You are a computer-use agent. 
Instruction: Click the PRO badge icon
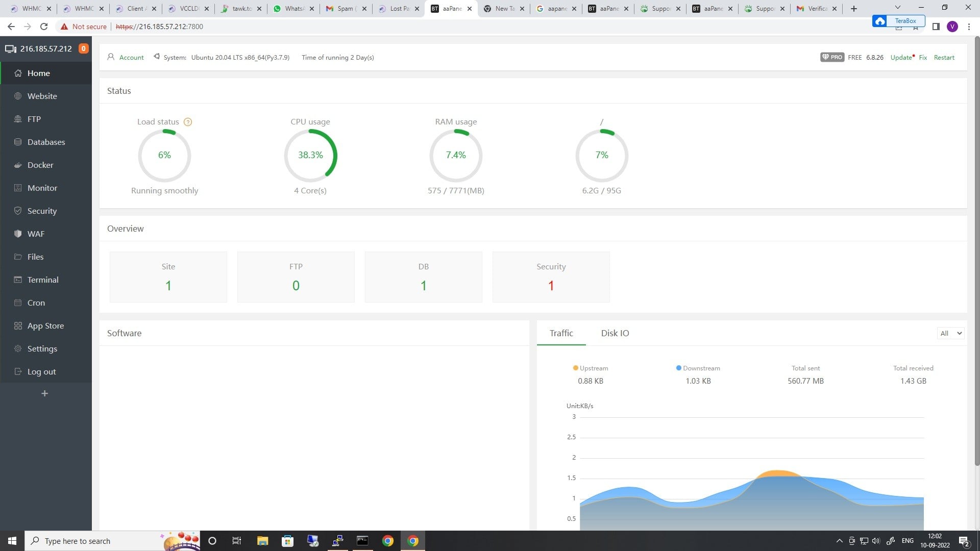832,58
